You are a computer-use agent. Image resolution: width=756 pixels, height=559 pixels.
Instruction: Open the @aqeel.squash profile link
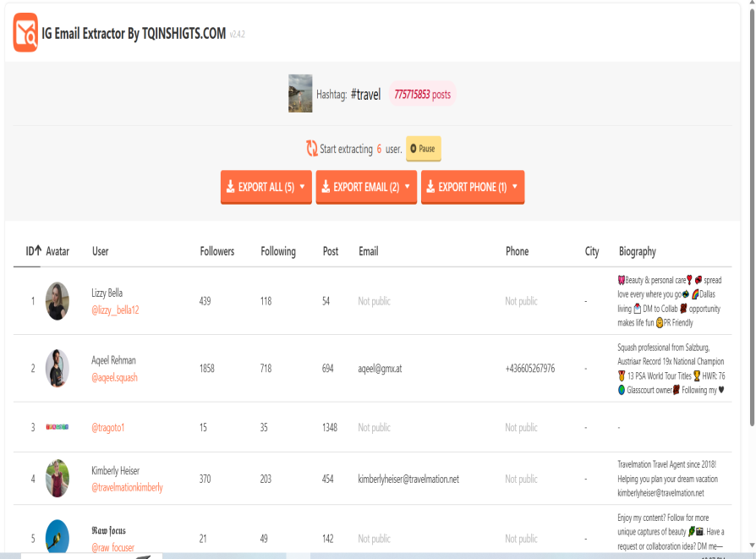pos(114,377)
